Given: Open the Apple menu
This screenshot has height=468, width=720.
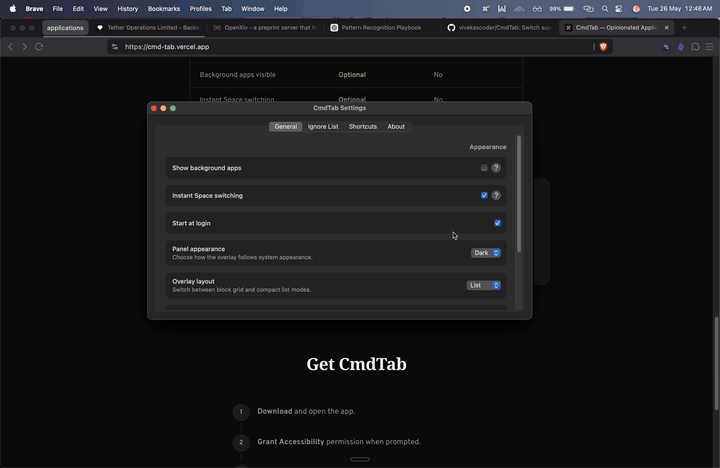Looking at the screenshot, I should point(13,8).
